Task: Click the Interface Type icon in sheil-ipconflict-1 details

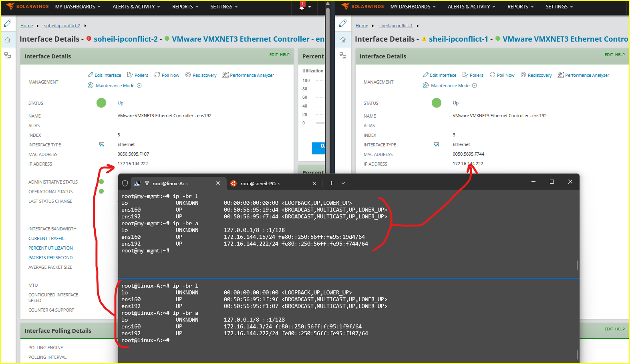Action: [x=437, y=144]
